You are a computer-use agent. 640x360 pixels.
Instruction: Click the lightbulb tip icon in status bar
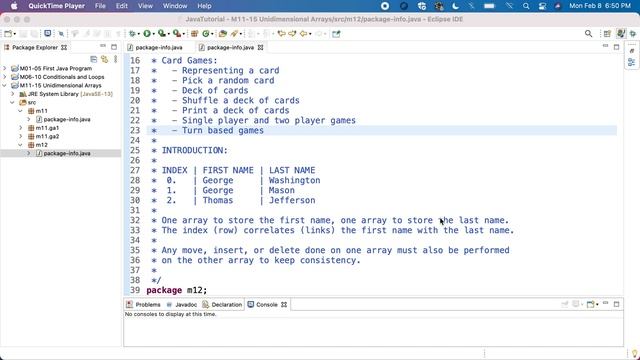coord(634,353)
